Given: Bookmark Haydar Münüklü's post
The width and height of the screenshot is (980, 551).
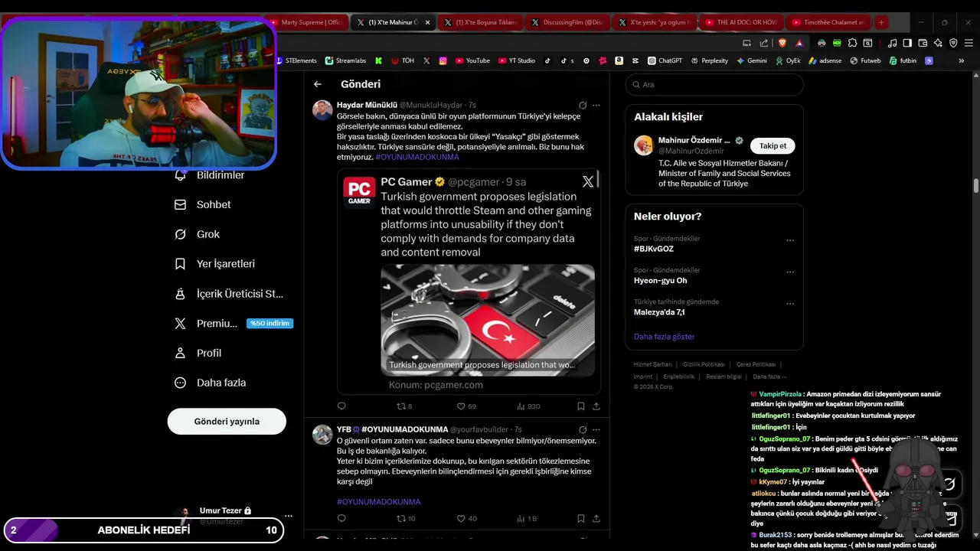Looking at the screenshot, I should pyautogui.click(x=581, y=406).
